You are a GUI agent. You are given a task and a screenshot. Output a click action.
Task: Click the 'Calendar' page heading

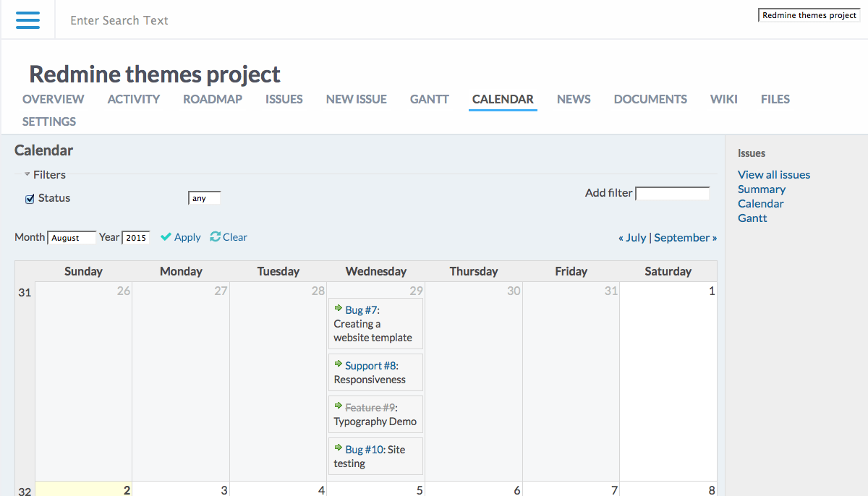coord(43,150)
